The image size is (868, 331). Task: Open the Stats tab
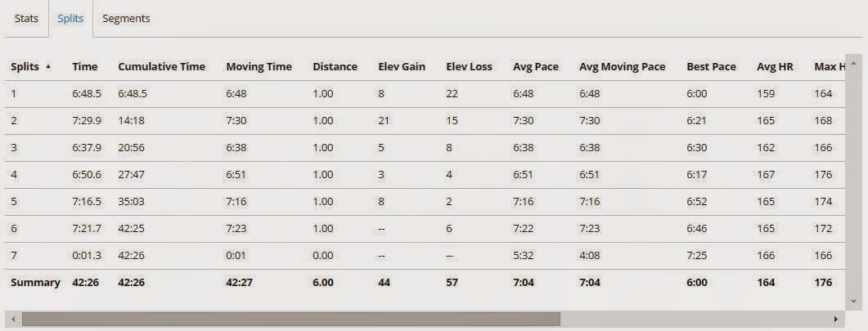pos(26,18)
